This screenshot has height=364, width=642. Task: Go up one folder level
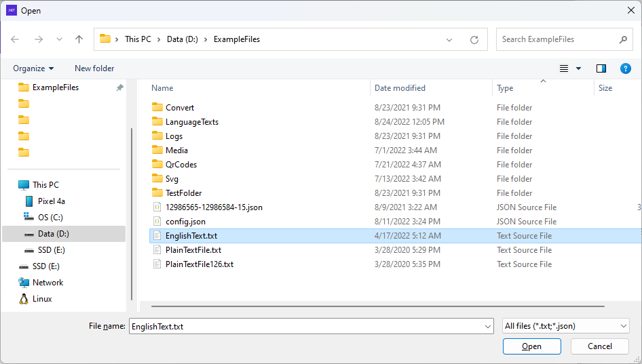79,39
